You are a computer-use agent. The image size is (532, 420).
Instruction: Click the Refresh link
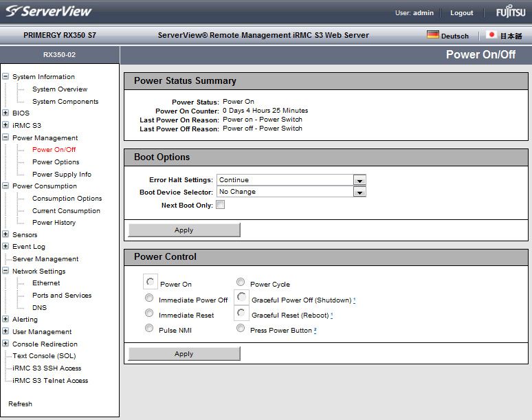click(20, 404)
